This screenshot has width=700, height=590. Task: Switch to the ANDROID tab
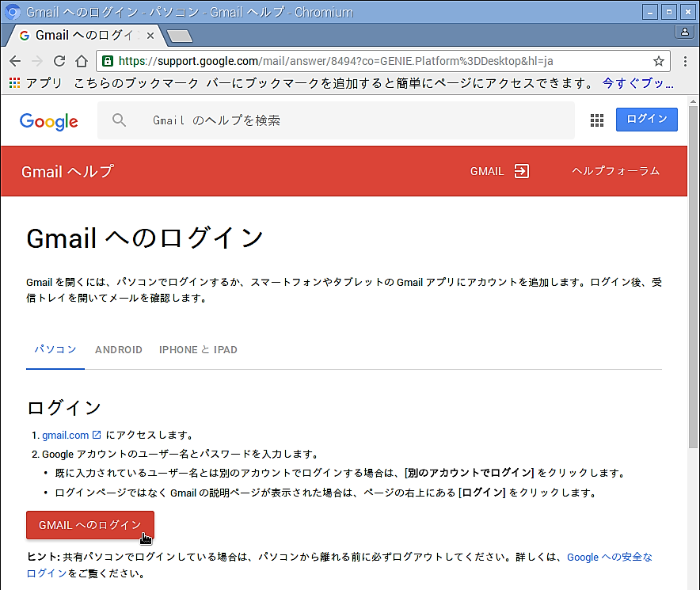tap(118, 350)
